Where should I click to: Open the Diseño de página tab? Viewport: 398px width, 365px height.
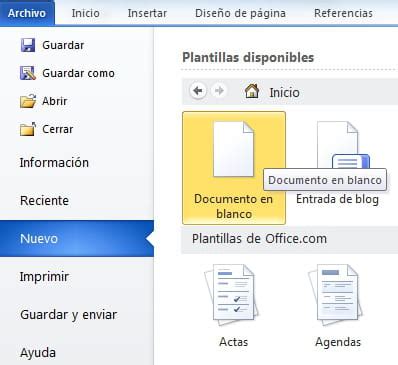[240, 13]
